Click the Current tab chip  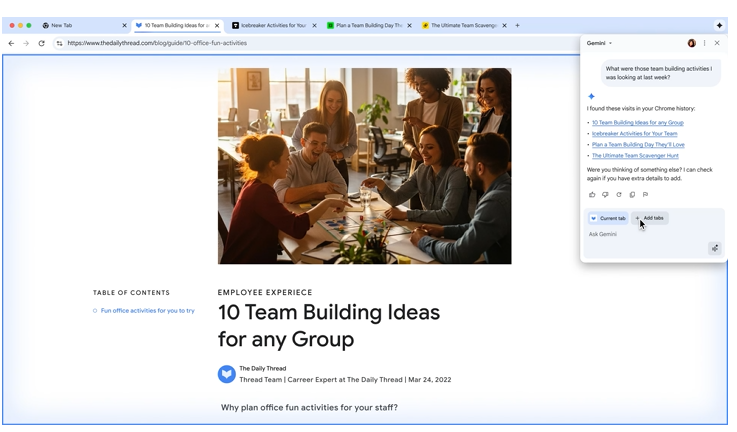608,218
